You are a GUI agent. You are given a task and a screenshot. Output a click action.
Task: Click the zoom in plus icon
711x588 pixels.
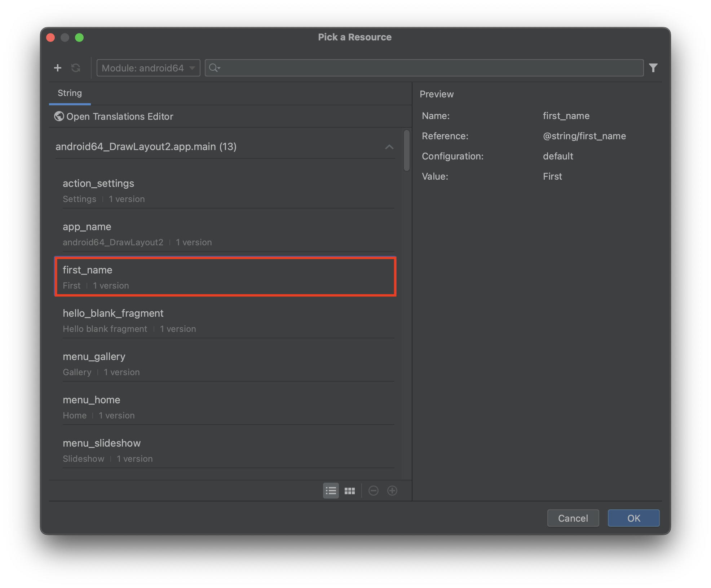(x=392, y=491)
